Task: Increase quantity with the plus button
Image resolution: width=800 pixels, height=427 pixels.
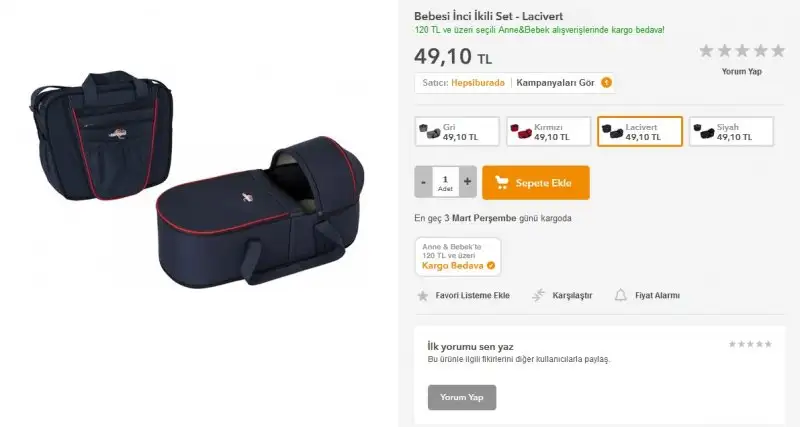Action: coord(467,182)
